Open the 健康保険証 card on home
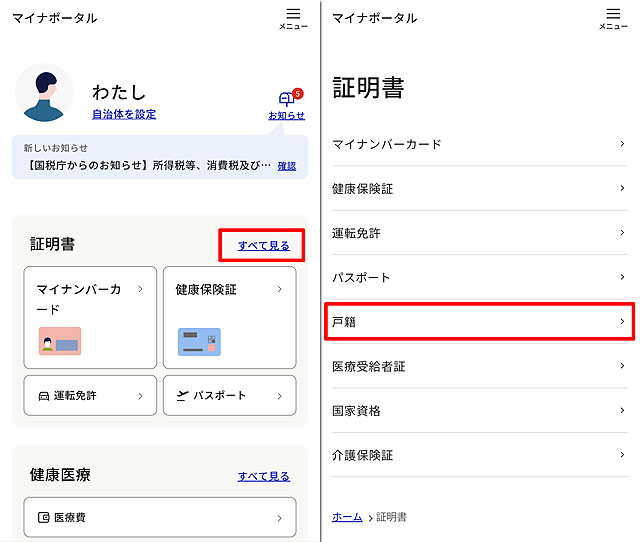This screenshot has height=542, width=640. 229,317
